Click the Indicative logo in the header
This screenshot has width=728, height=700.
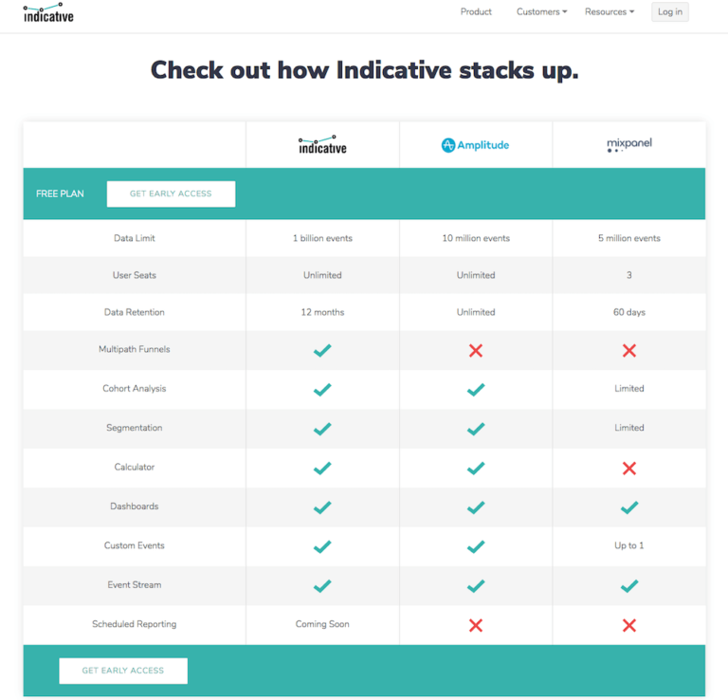coord(48,13)
